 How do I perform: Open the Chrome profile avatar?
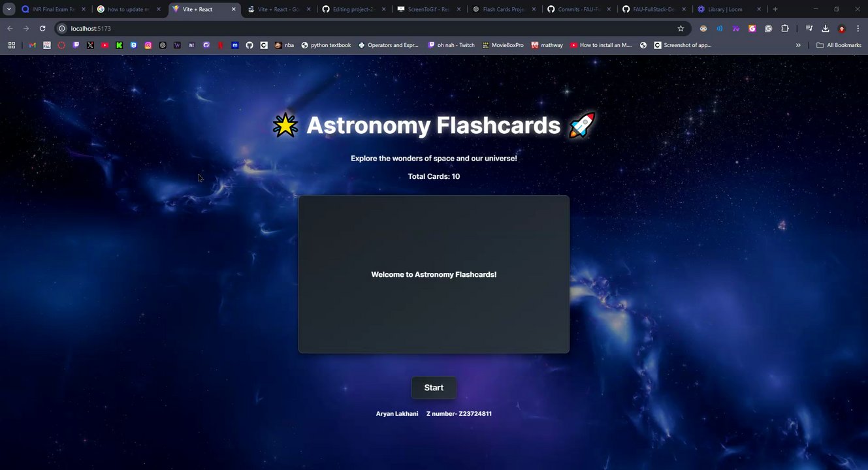coord(842,29)
